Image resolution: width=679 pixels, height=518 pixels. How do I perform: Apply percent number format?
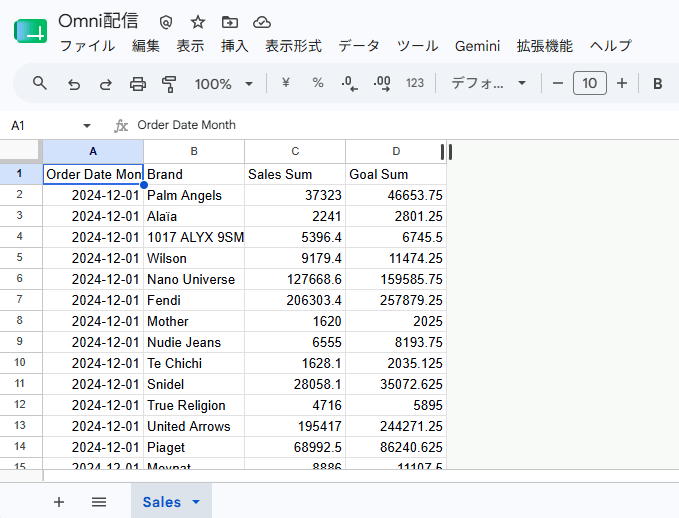(x=318, y=83)
